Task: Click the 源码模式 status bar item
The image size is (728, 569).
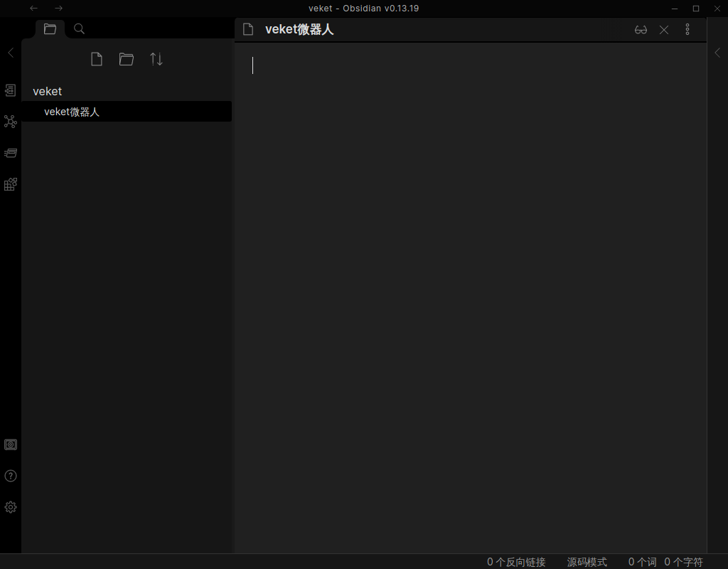Action: (587, 562)
